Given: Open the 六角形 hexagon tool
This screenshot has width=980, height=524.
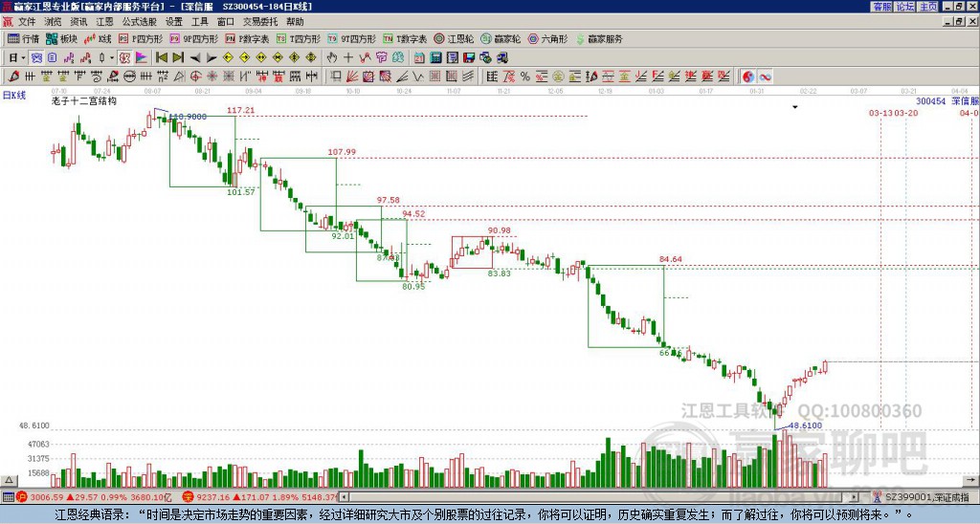Looking at the screenshot, I should [548, 38].
